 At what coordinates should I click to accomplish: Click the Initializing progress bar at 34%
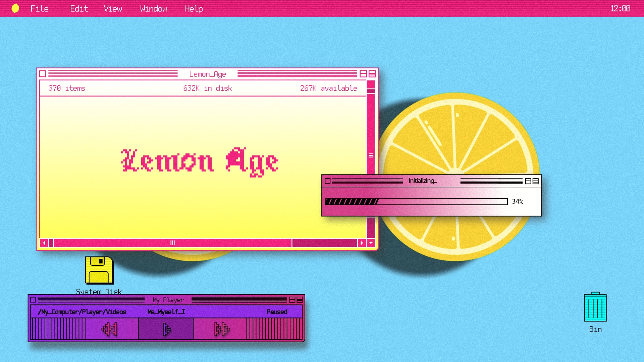416,201
